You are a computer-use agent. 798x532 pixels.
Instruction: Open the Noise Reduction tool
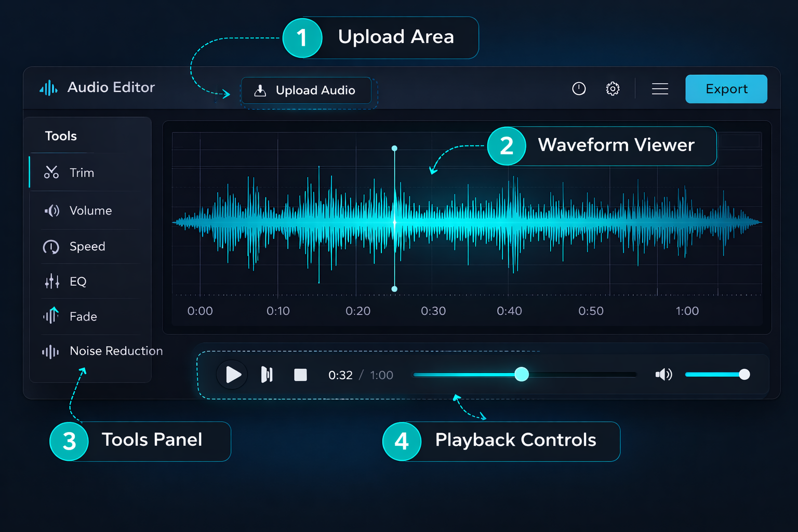pyautogui.click(x=115, y=351)
